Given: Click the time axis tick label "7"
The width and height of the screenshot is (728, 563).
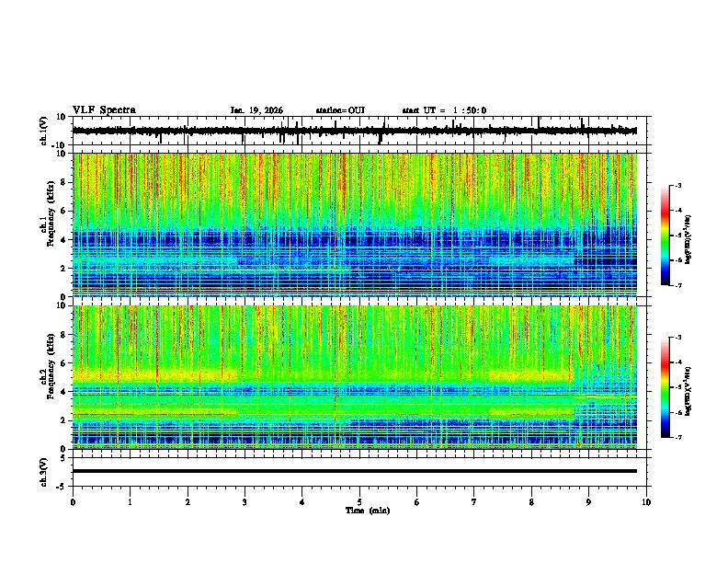Looking at the screenshot, I should 474,502.
